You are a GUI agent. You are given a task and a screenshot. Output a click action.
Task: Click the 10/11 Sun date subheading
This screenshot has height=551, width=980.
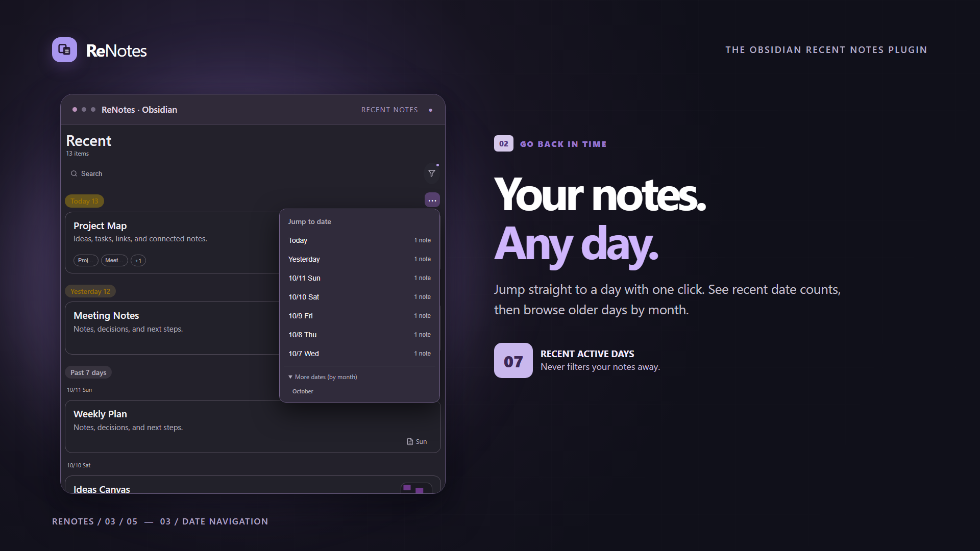[80, 390]
